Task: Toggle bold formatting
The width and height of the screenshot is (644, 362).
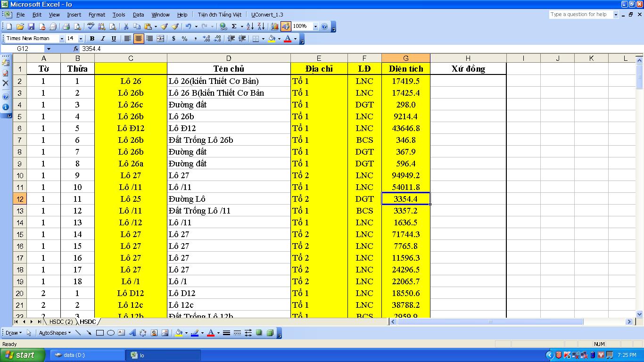Action: (92, 38)
